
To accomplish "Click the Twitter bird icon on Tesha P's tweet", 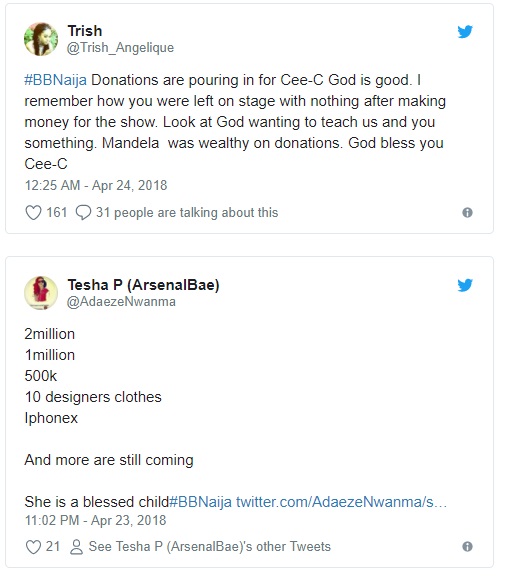I will point(465,285).
